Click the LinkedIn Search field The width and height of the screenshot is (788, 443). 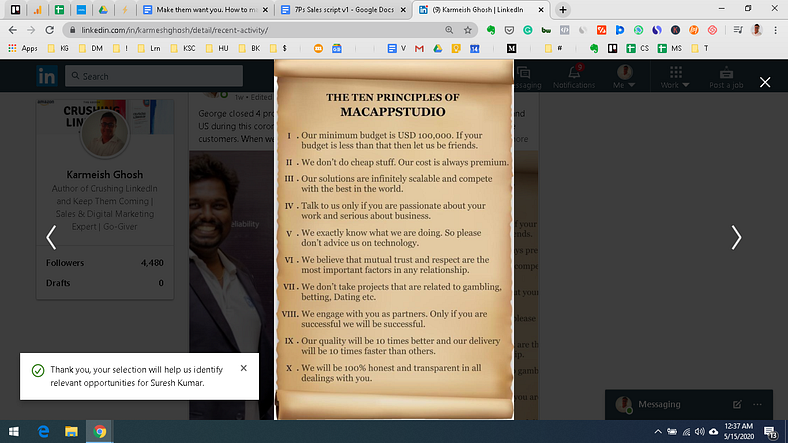pos(154,76)
